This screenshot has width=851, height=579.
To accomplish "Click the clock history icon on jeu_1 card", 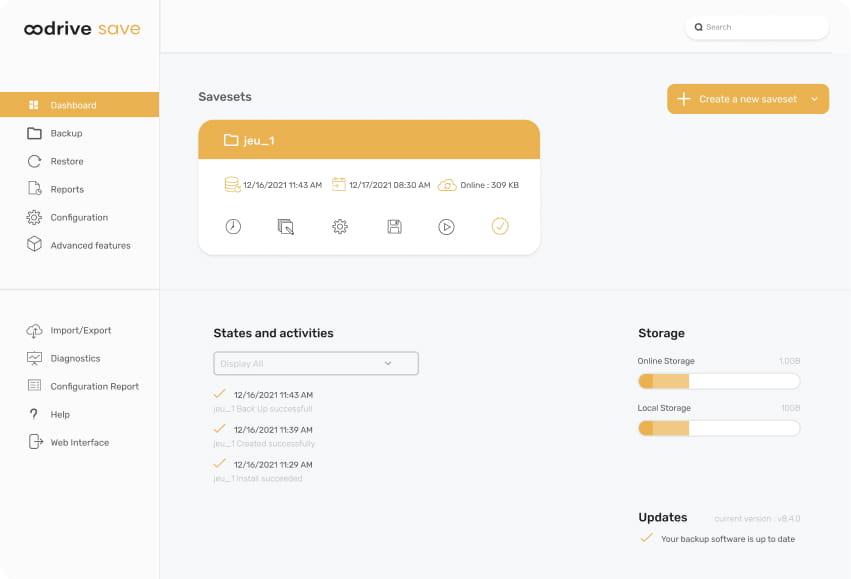I will click(x=233, y=226).
